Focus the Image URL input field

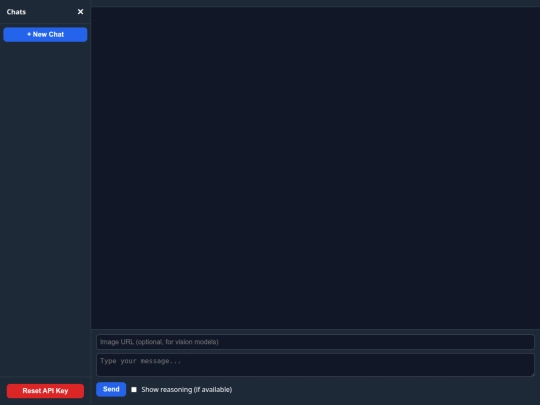pyautogui.click(x=315, y=342)
